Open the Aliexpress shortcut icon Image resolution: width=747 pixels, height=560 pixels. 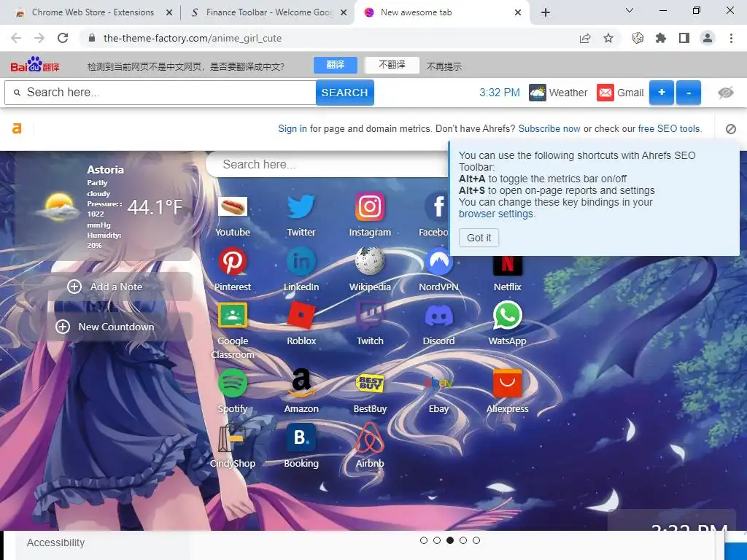click(508, 384)
